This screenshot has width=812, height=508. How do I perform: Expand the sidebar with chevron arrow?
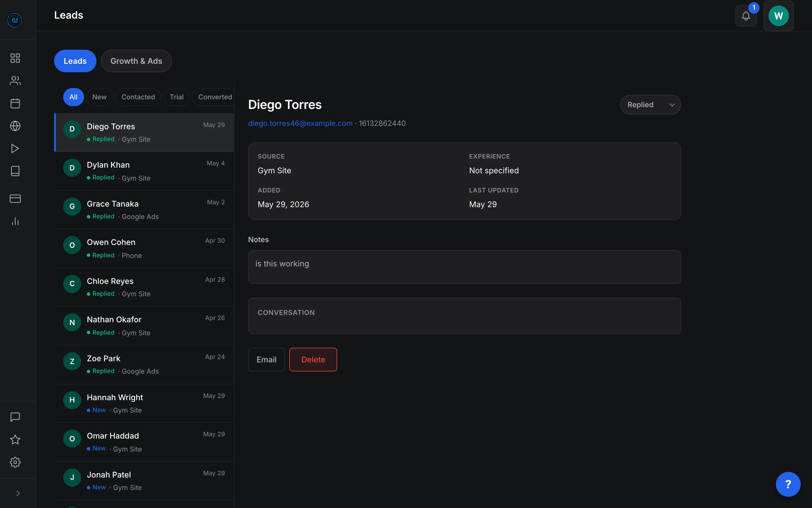coord(18,493)
